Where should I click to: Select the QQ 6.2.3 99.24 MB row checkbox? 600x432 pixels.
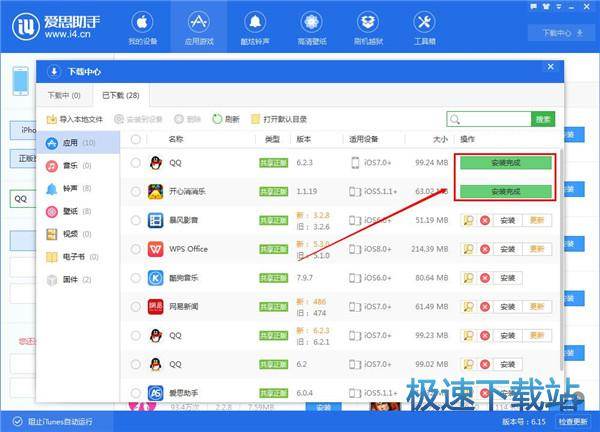[135, 163]
